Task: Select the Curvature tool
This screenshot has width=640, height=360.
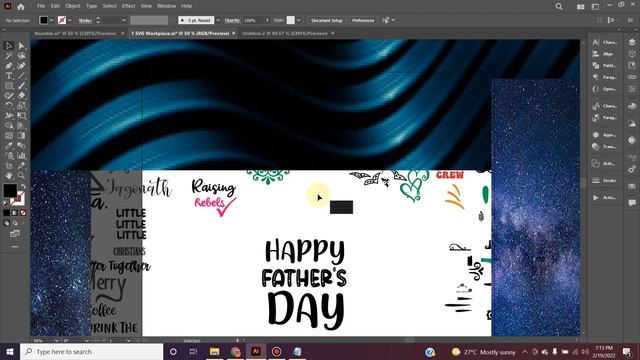Action: (x=21, y=66)
